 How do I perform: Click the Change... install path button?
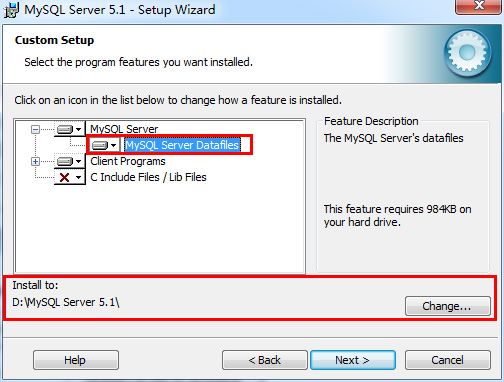click(448, 306)
